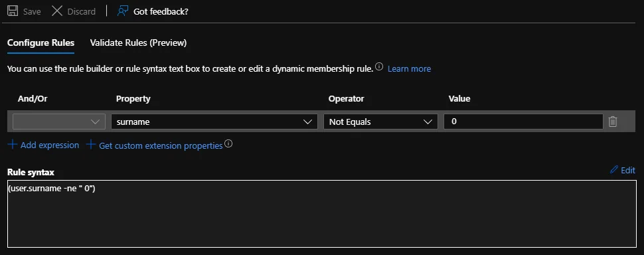This screenshot has height=255, width=644.
Task: Open the Operator dropdown showing Not Equals
Action: tap(380, 122)
